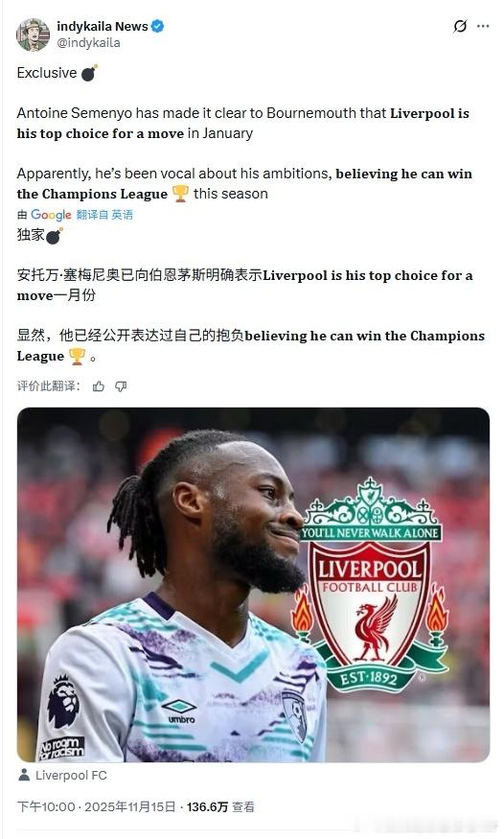Click the 下午10:00 timestamp
This screenshot has width=504, height=839.
click(x=46, y=807)
